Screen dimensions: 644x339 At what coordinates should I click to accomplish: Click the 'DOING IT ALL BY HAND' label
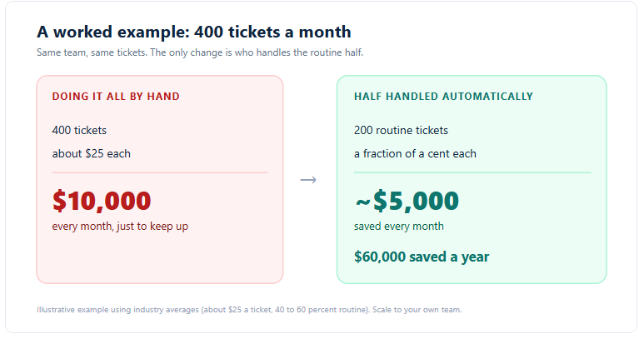pyautogui.click(x=116, y=97)
